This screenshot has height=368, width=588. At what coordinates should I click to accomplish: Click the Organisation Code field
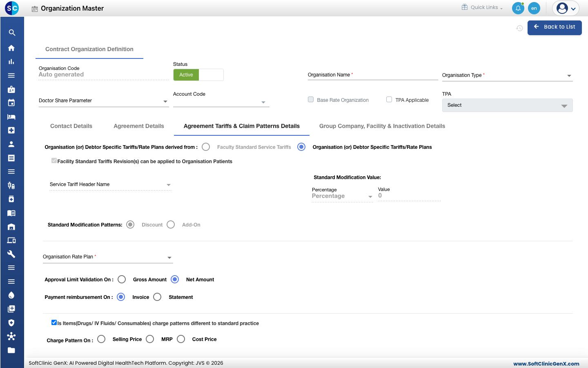pyautogui.click(x=104, y=74)
